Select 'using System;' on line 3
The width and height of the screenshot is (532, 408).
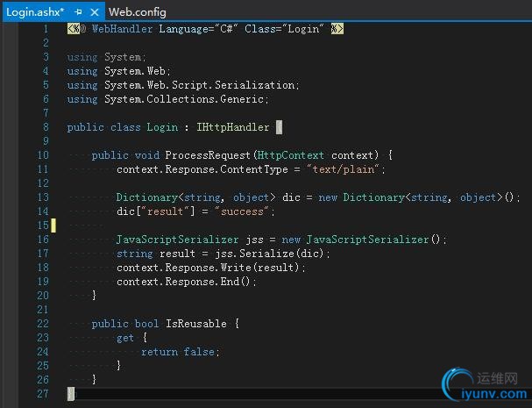point(107,57)
